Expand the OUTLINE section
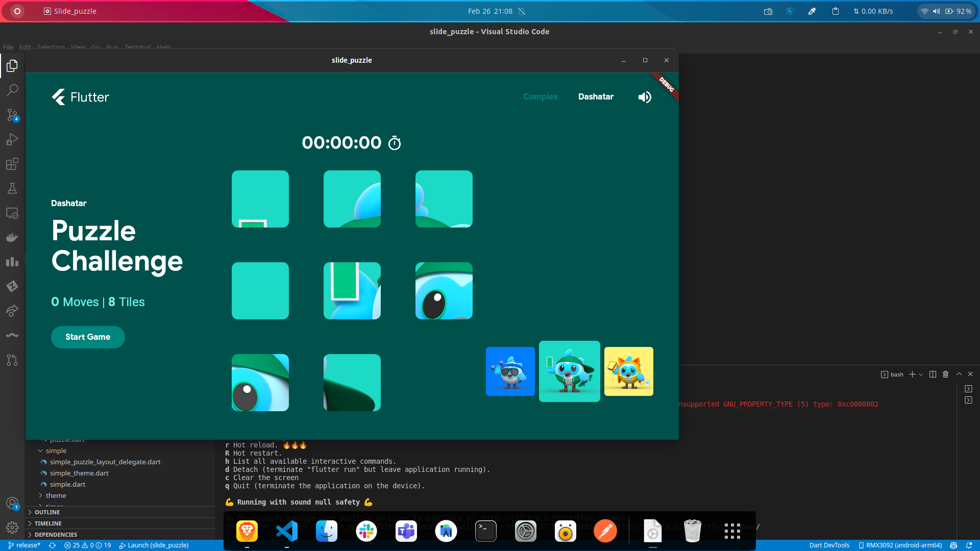Screen dimensions: 980x551 point(47,512)
